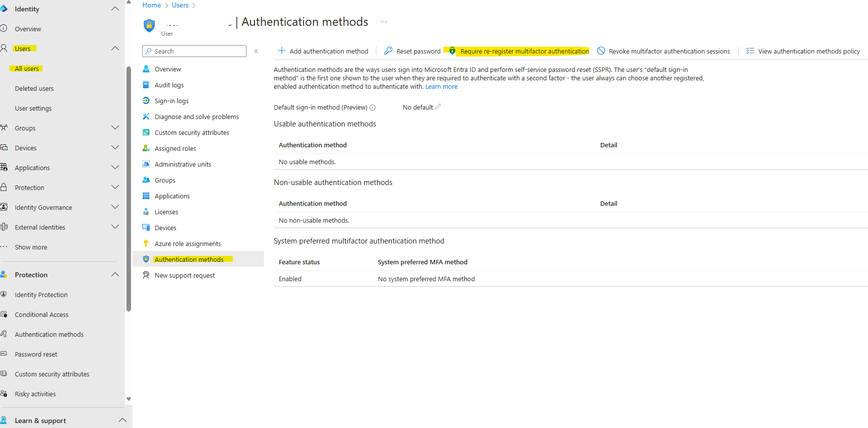Screen dimensions: 868x428
Task: Click the Licenses icon
Action: (146, 212)
